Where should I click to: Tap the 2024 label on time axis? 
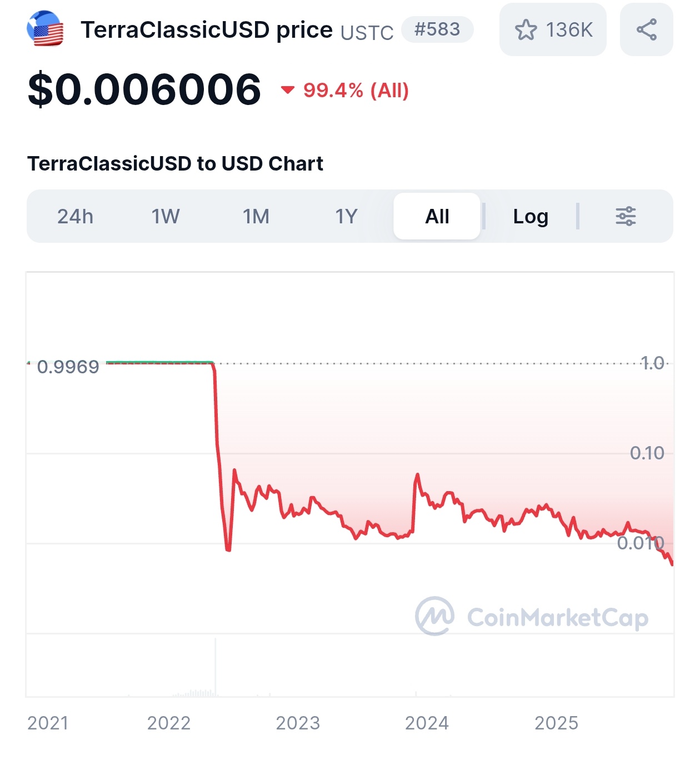coord(427,723)
